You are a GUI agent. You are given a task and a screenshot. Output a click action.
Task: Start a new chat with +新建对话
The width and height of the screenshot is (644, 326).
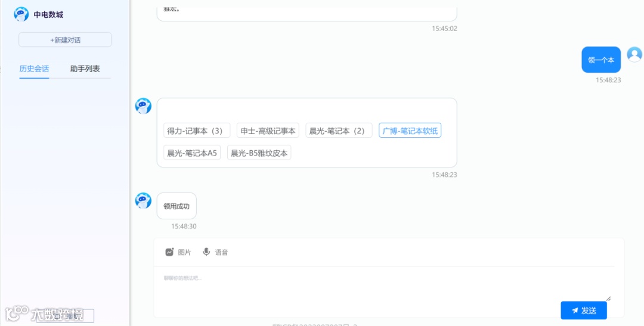pos(66,40)
